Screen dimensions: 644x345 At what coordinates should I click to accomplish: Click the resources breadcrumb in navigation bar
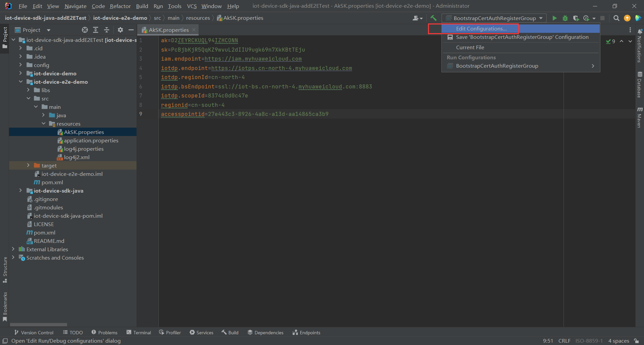198,18
